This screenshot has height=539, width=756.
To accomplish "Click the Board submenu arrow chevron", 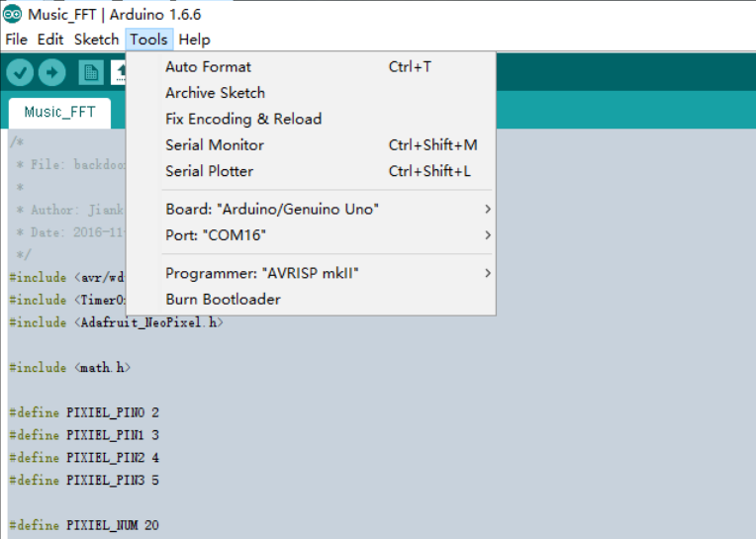I will click(488, 209).
